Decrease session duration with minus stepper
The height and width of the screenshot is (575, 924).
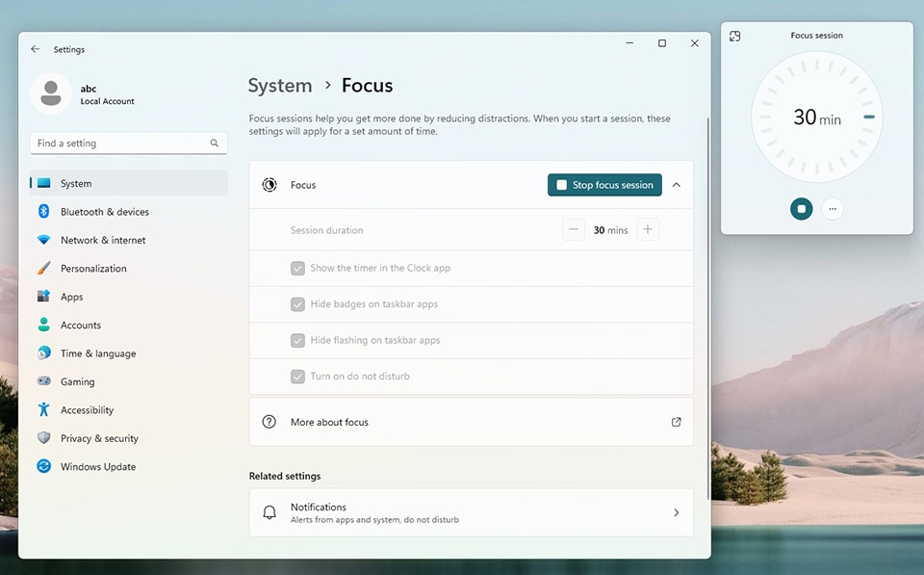[574, 229]
